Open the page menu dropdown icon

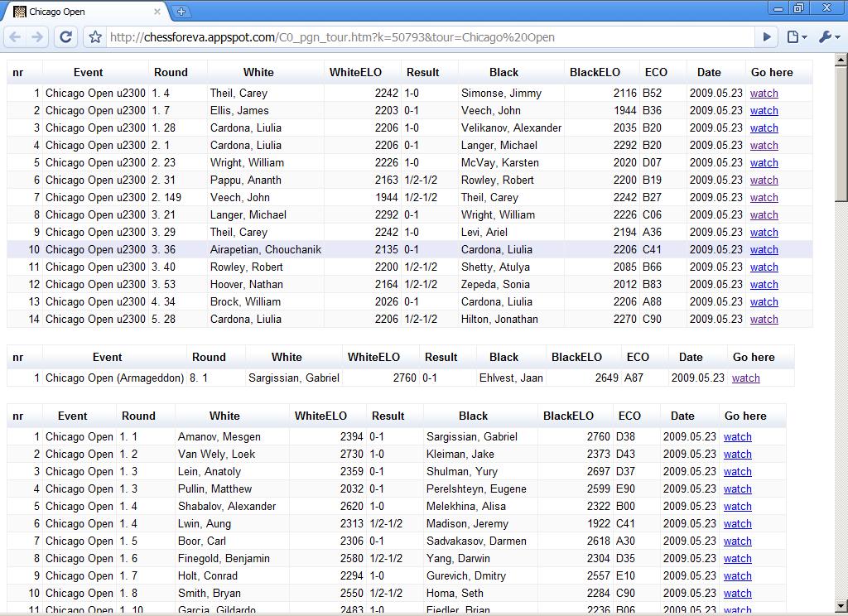797,37
